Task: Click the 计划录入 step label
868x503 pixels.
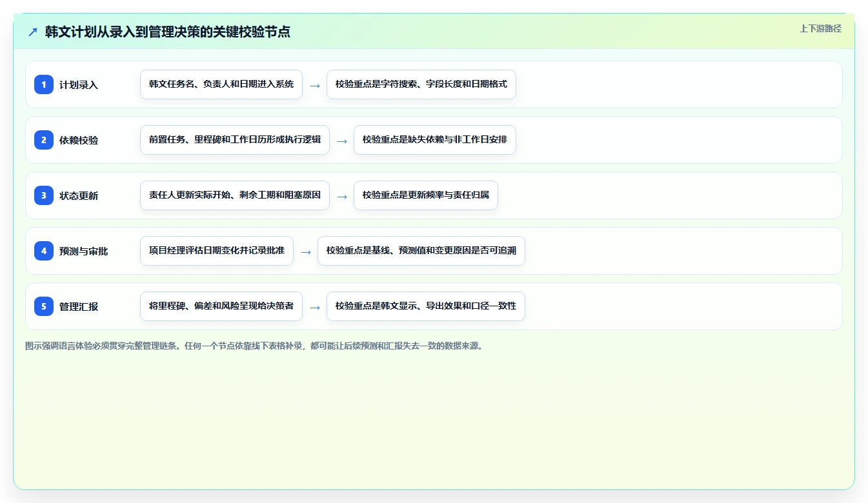Action: pyautogui.click(x=79, y=84)
